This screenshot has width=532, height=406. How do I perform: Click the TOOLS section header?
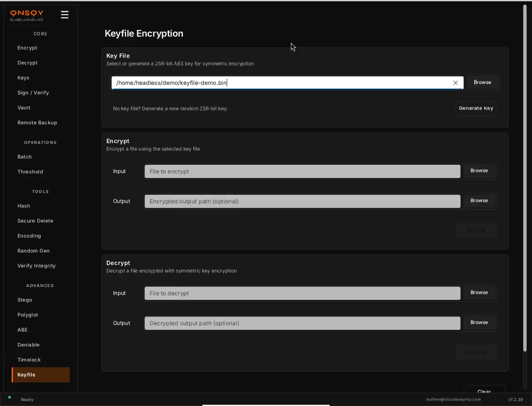[40, 192]
